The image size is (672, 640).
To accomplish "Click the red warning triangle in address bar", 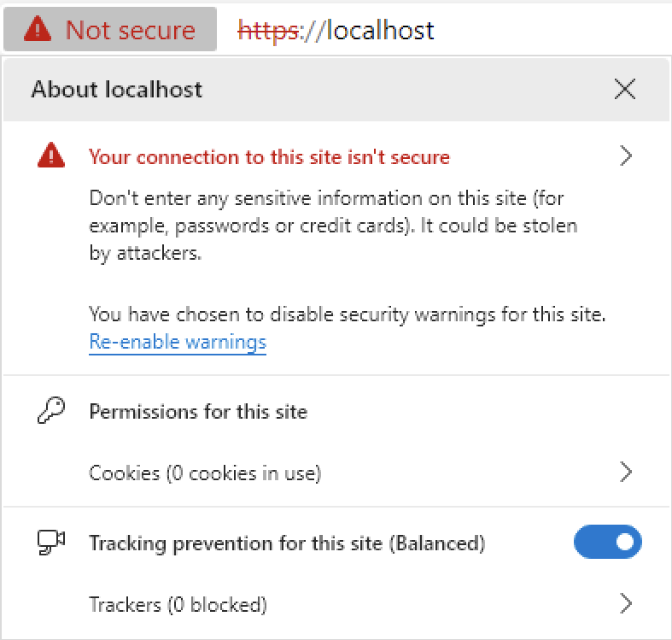I will point(38,29).
